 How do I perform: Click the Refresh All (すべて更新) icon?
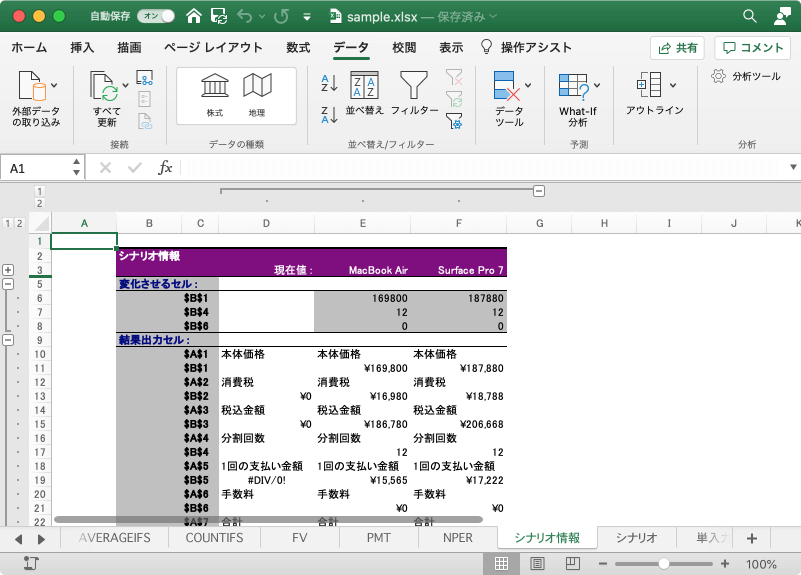[x=106, y=89]
